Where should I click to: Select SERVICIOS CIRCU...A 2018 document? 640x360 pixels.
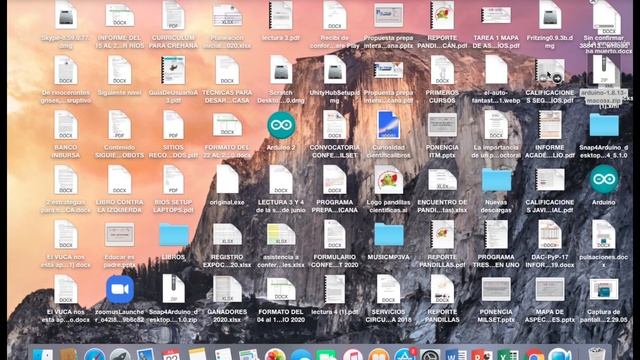388,289
